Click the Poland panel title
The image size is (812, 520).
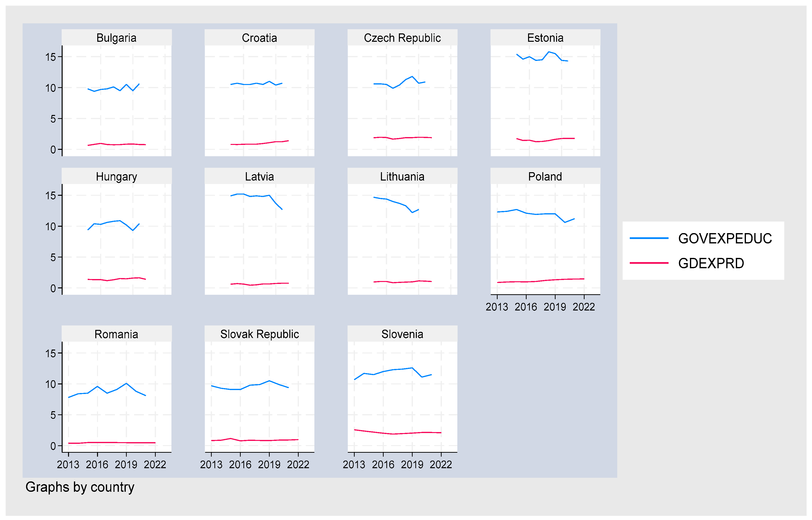point(545,177)
